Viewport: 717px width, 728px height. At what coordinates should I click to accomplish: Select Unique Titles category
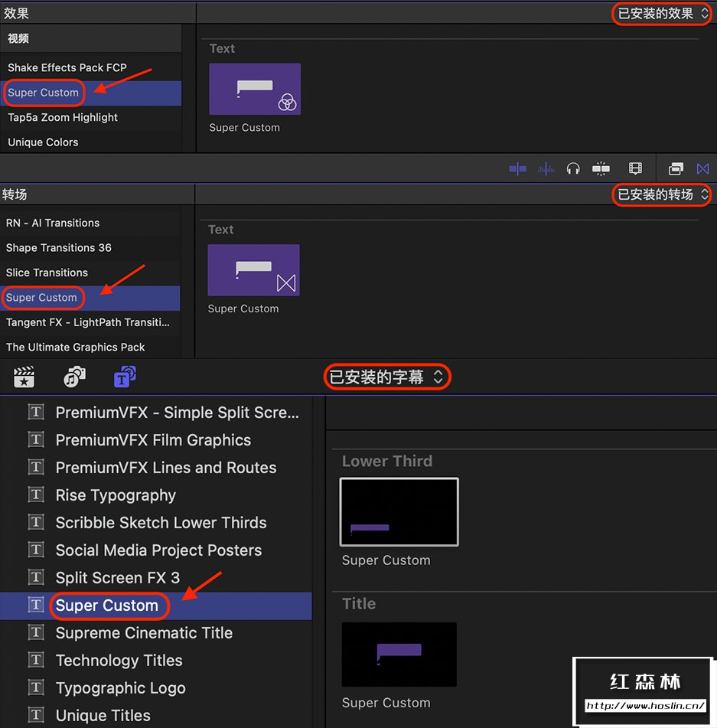pos(156,715)
